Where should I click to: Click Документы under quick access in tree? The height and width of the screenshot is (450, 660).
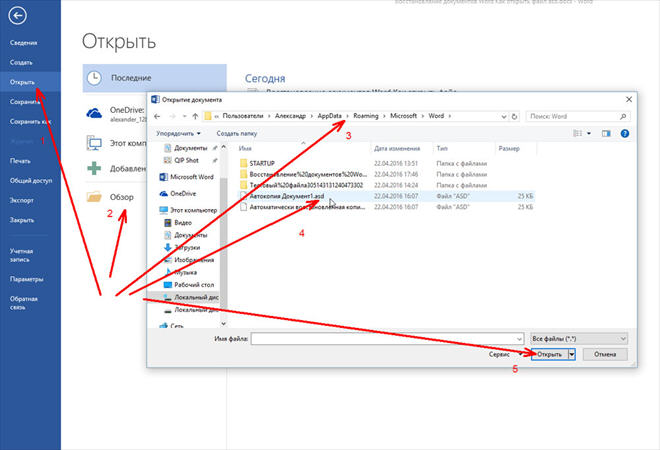pyautogui.click(x=191, y=148)
